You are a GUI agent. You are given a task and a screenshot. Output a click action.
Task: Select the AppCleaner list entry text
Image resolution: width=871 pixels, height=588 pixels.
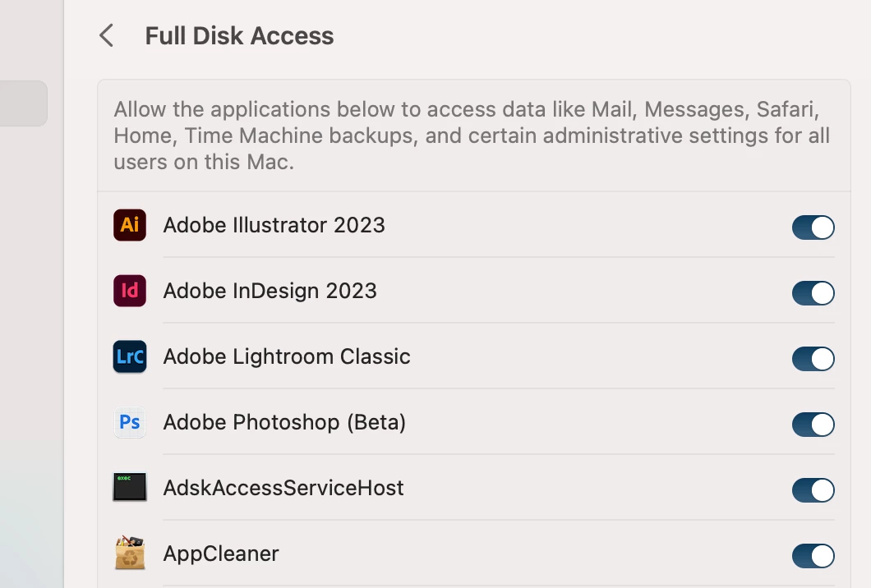pyautogui.click(x=221, y=554)
